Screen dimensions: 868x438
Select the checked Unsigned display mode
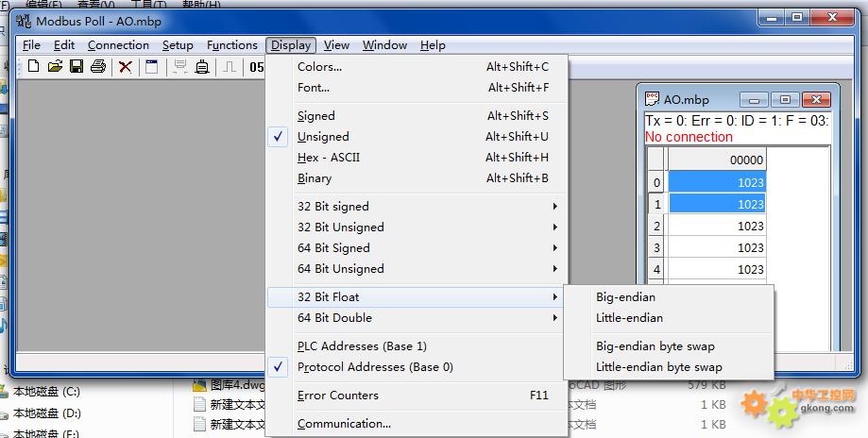[418, 137]
